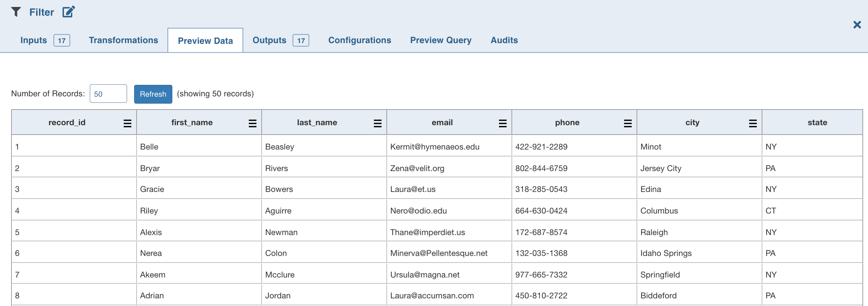Go to the Outputs tab
Viewport: 868px width, 306px height.
click(x=280, y=40)
